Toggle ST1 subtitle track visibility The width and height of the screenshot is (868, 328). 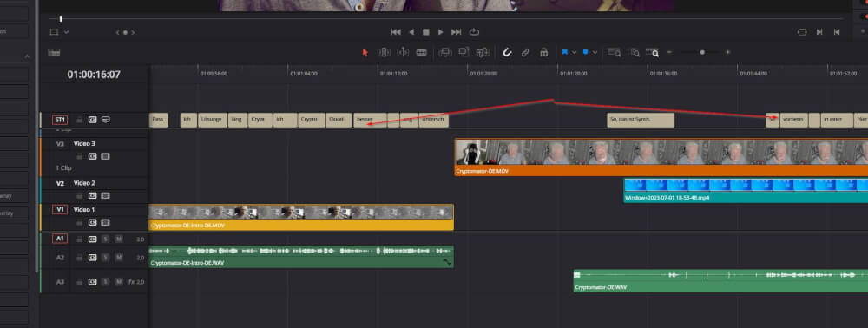click(105, 120)
